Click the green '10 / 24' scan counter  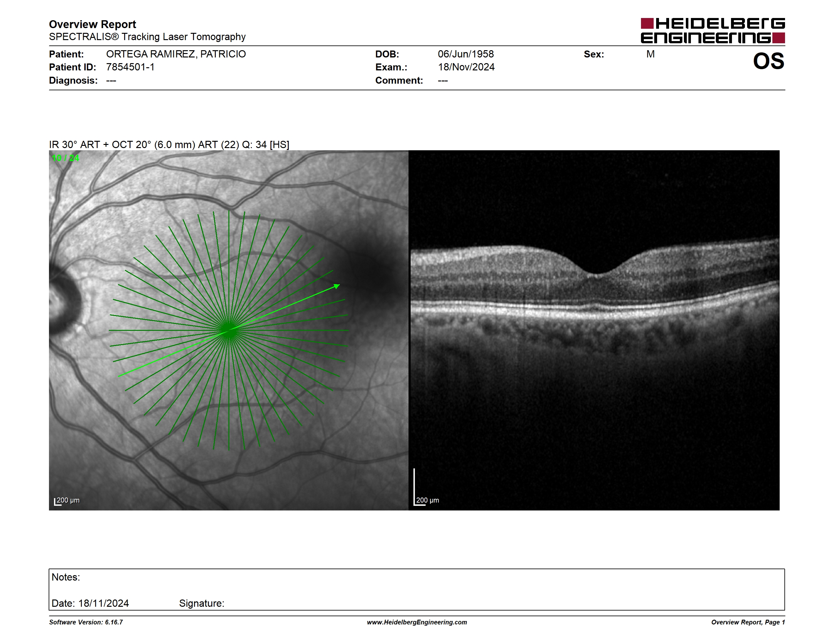pyautogui.click(x=65, y=158)
